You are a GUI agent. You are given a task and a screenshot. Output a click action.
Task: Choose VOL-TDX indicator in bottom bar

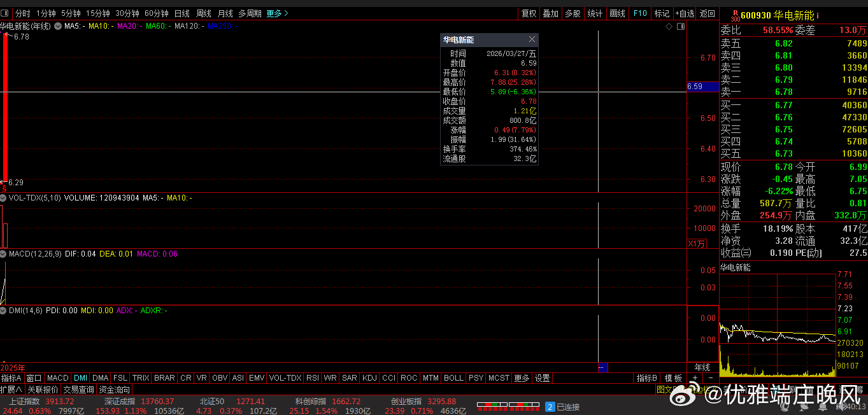pyautogui.click(x=285, y=378)
